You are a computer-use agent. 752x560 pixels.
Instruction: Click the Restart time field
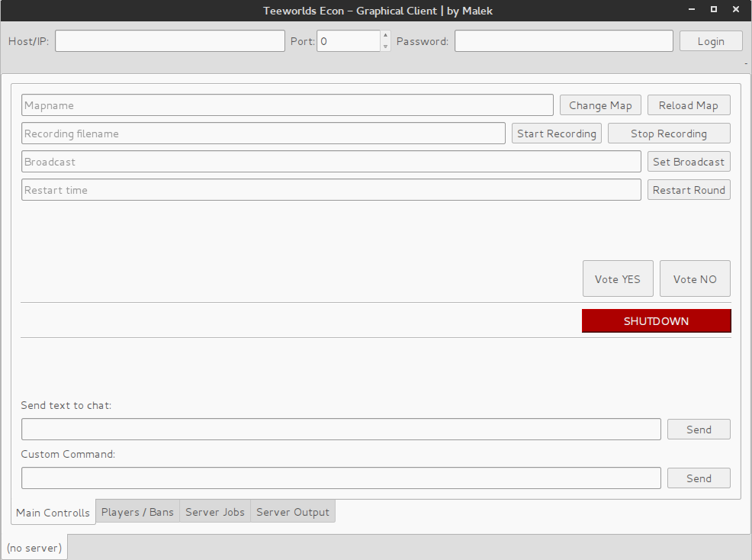(331, 190)
